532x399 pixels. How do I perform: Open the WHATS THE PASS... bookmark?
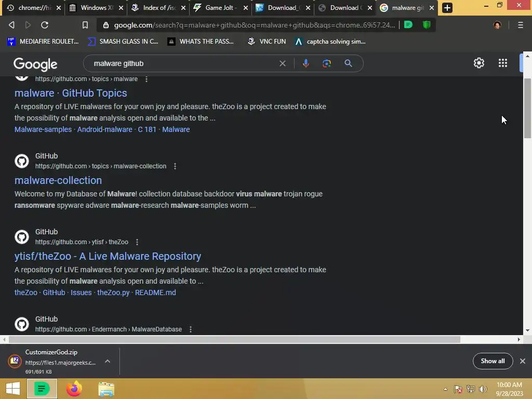coord(201,42)
